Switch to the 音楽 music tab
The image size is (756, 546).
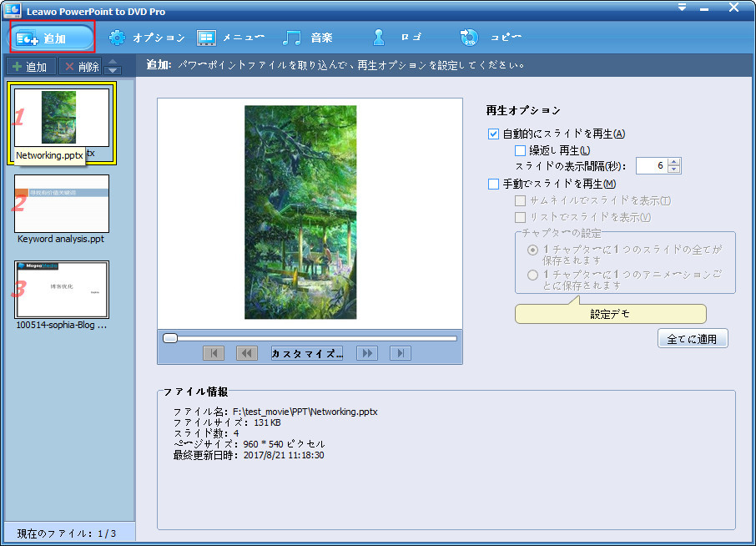point(308,38)
